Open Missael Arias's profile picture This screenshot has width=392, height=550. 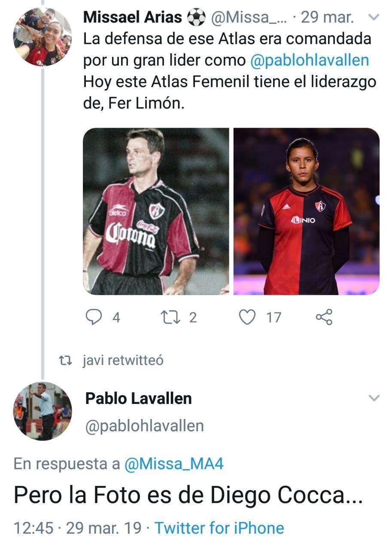coord(42,37)
